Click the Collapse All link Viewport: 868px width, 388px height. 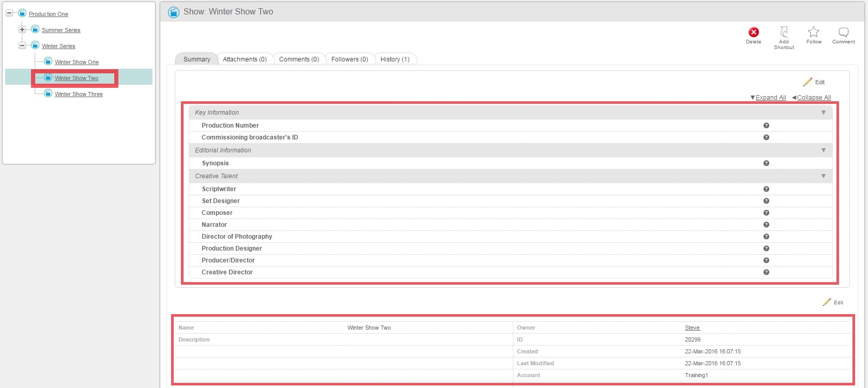814,98
